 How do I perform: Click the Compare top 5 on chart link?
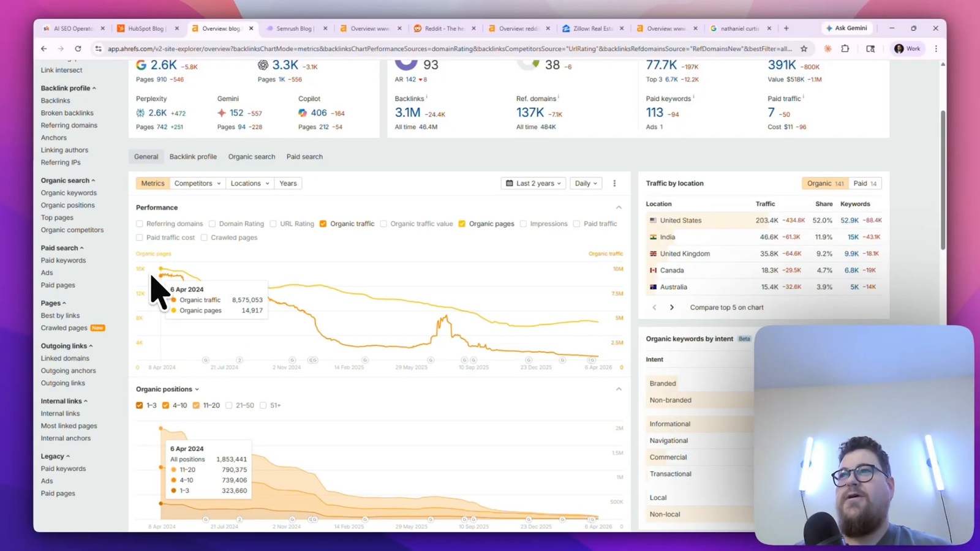click(726, 307)
